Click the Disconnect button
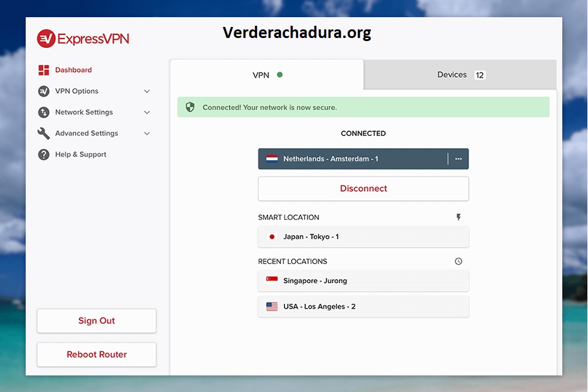The height and width of the screenshot is (392, 588). (x=363, y=189)
